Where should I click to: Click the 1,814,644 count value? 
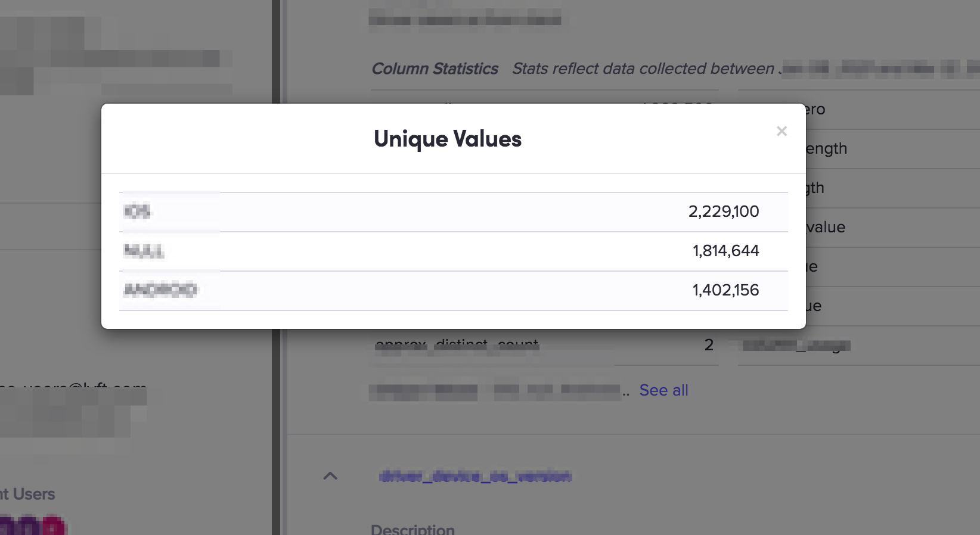[725, 251]
